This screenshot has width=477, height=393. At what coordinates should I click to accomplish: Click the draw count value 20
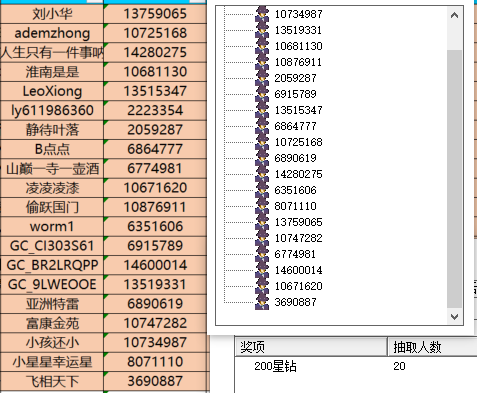[x=399, y=366]
